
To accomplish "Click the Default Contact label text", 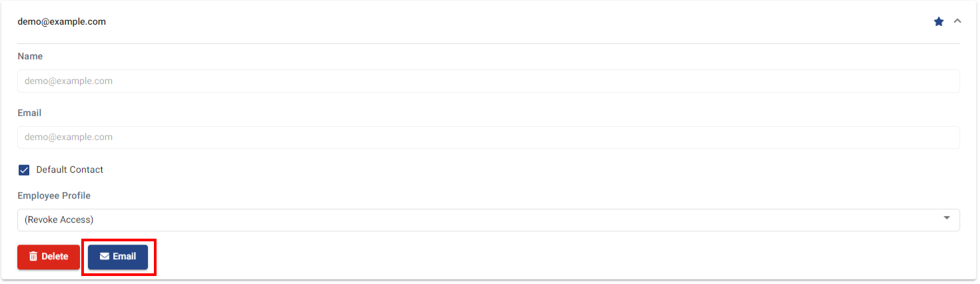I will [70, 170].
